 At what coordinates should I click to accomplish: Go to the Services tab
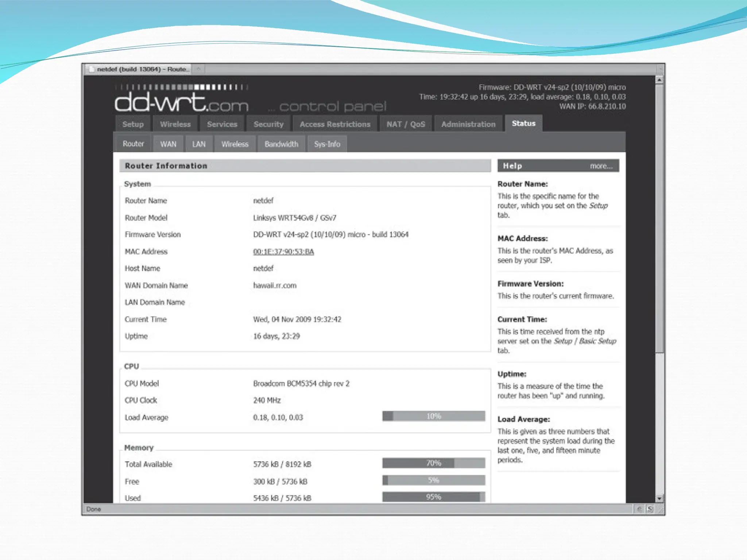[222, 124]
